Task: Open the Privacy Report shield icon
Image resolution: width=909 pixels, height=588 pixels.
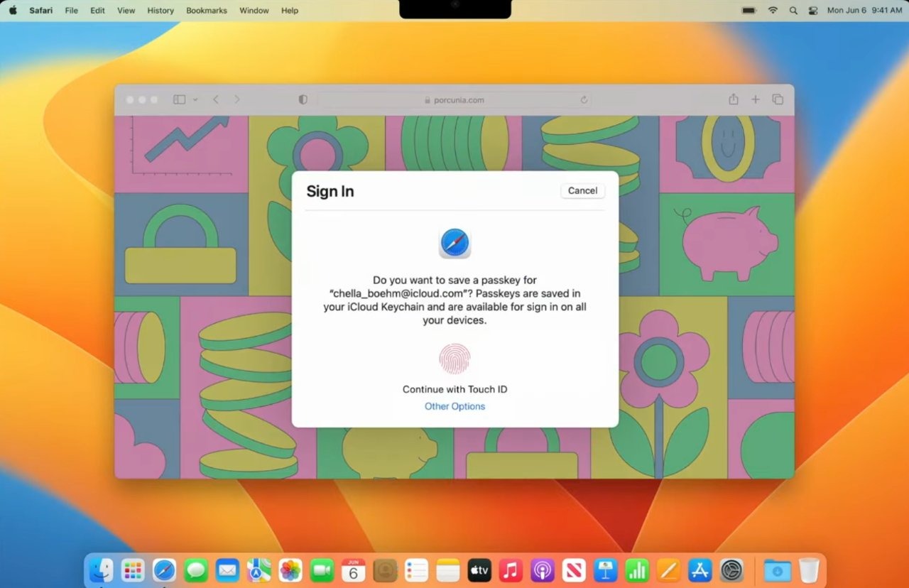Action: [303, 99]
